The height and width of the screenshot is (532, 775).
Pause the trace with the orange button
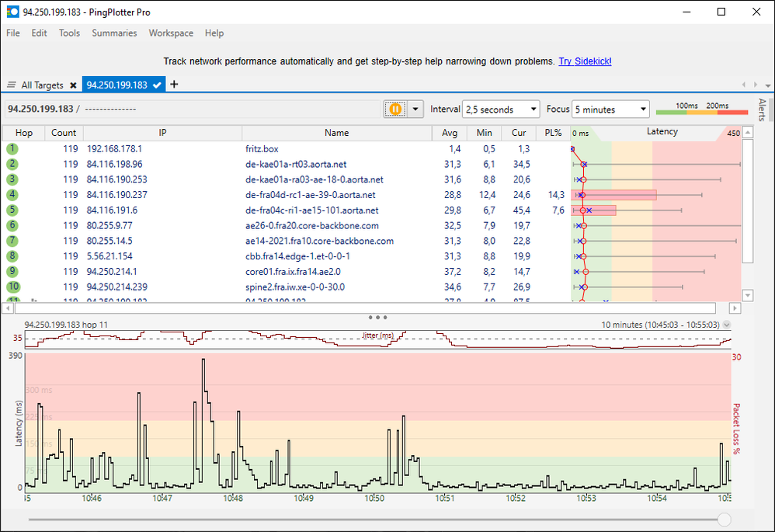click(395, 110)
